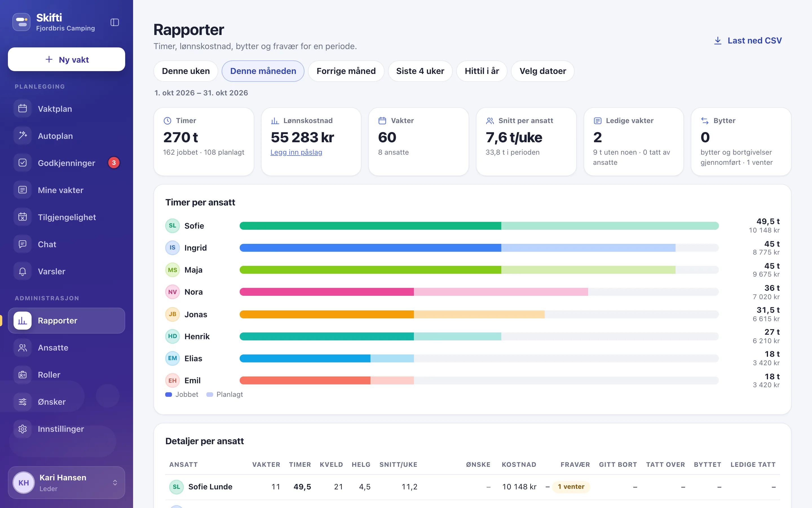Sort table by the KOSTNAD column header
Viewport: 812px width, 508px height.
pos(519,464)
